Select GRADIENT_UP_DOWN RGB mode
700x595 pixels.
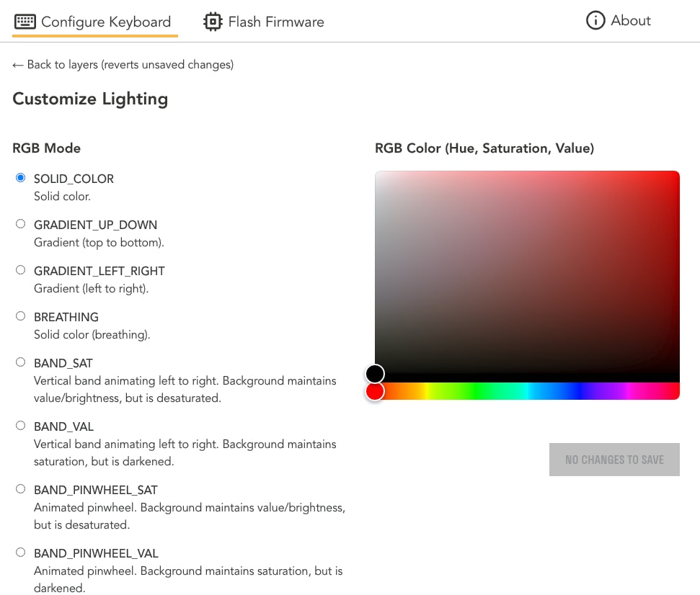coord(21,224)
